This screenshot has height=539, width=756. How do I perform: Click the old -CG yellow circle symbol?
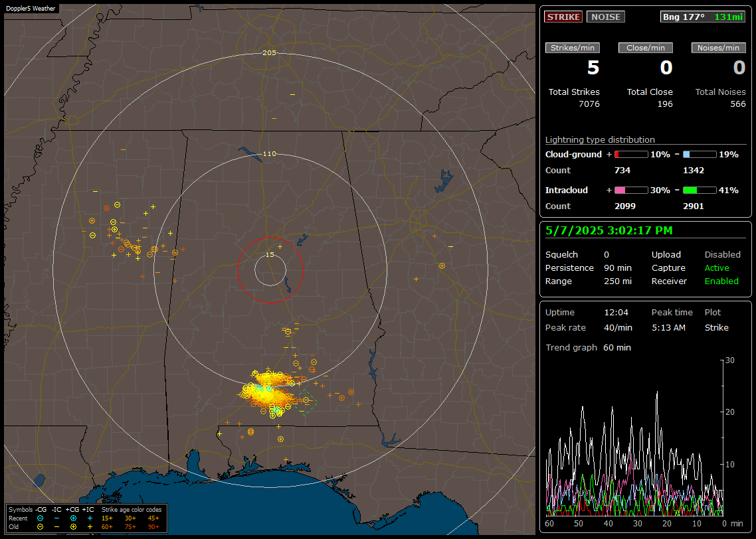click(40, 527)
